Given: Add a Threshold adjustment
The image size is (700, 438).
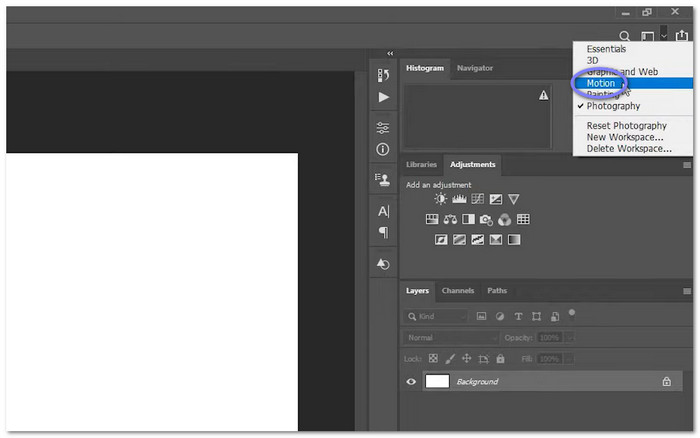Looking at the screenshot, I should pyautogui.click(x=478, y=240).
